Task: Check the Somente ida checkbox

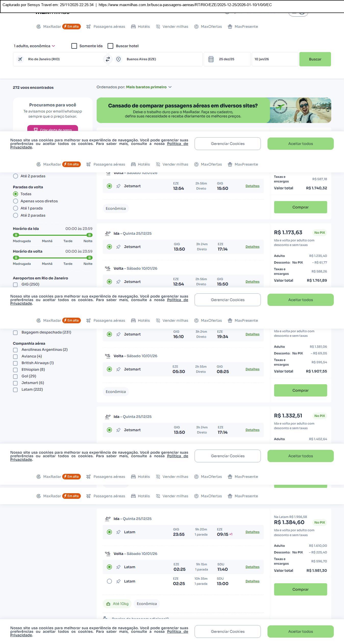Action: point(74,46)
